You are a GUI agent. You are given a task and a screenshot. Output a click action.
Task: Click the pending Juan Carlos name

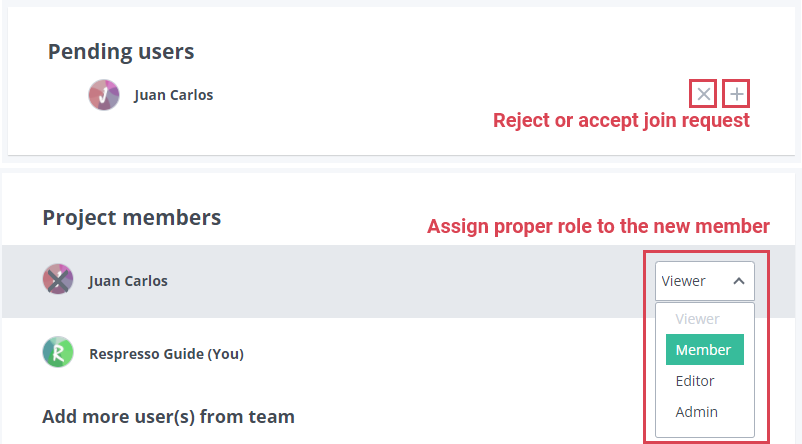click(173, 95)
